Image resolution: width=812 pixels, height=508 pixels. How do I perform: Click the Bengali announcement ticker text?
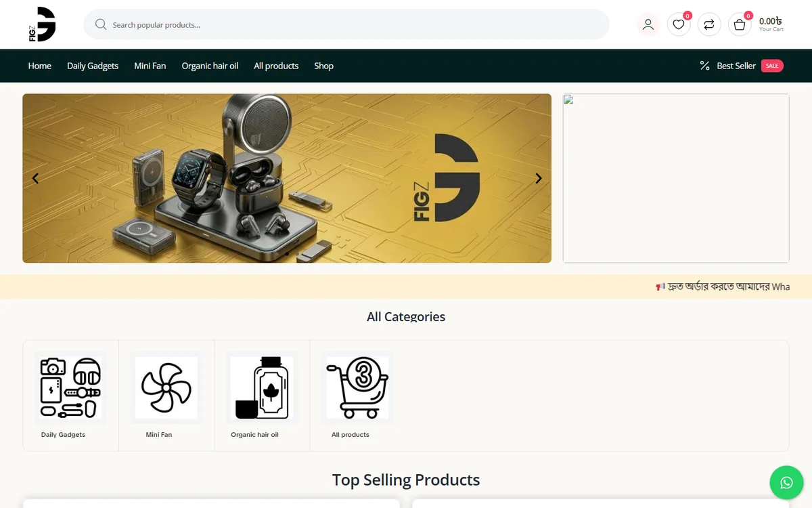[x=723, y=287]
